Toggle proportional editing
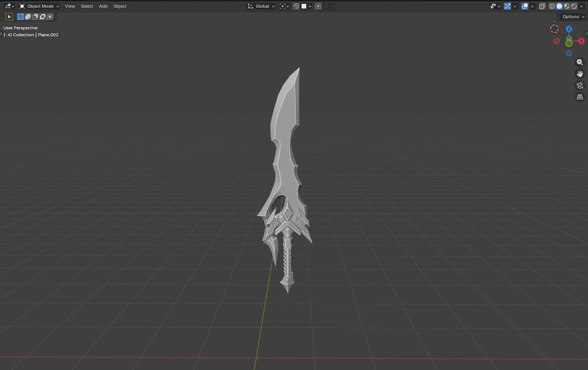The image size is (588, 370). [x=318, y=6]
